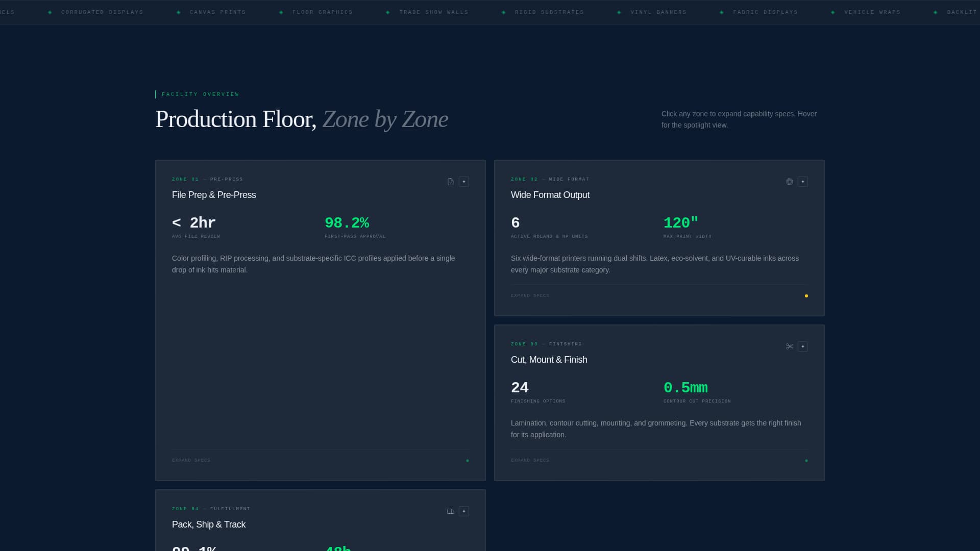Select the file-check icon on Zone 01
980x551 pixels.
(450, 182)
